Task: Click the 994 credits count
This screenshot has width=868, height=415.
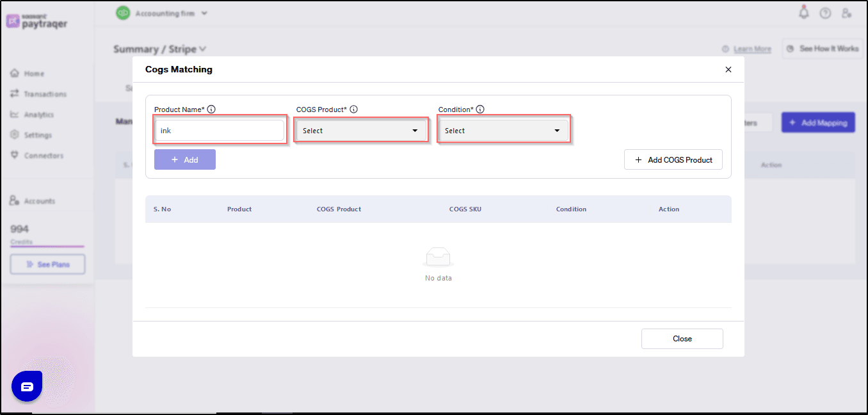Action: pyautogui.click(x=20, y=229)
